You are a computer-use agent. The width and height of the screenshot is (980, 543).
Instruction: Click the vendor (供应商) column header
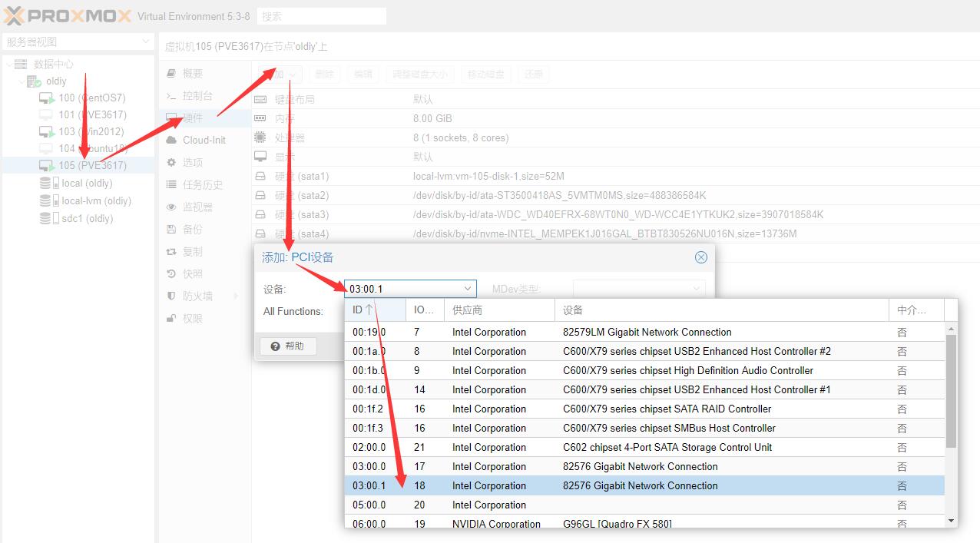pos(499,310)
